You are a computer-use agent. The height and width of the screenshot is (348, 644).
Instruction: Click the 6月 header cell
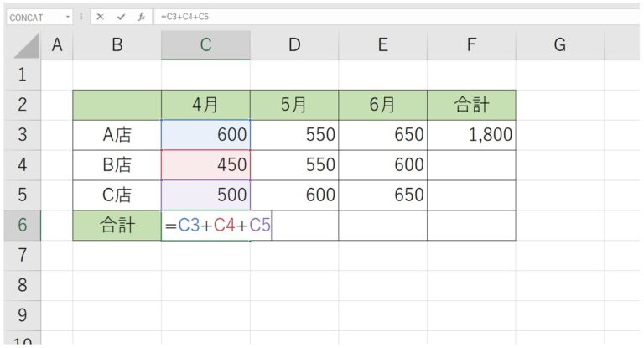(x=382, y=105)
